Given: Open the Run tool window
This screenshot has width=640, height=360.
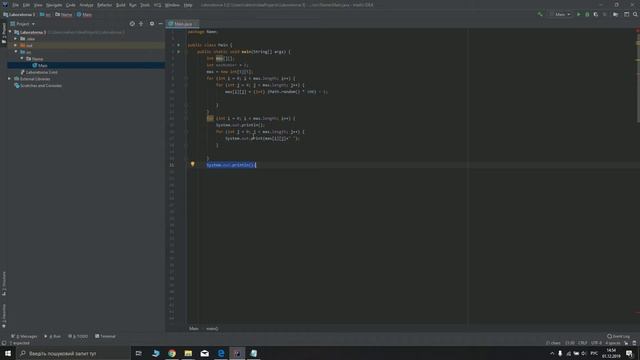Looking at the screenshot, I should tap(52, 336).
